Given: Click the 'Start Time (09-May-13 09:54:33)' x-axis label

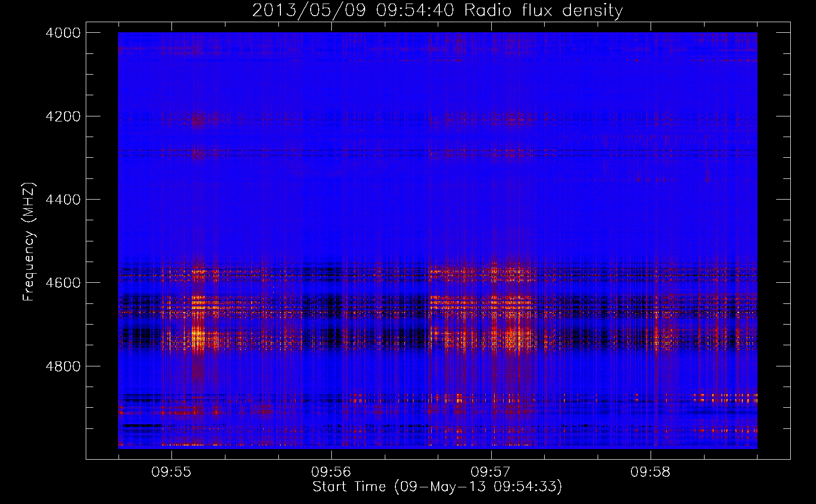Looking at the screenshot, I should click(x=437, y=487).
